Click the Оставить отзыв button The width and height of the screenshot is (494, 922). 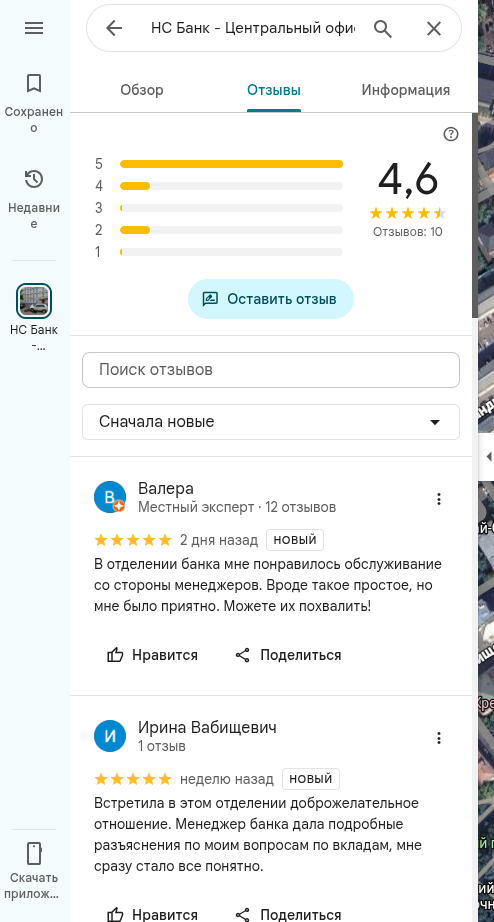pos(271,299)
